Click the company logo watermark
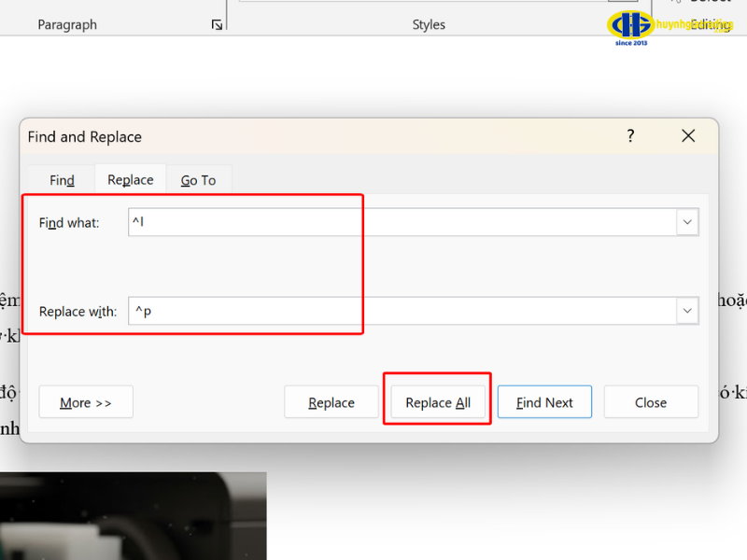 pyautogui.click(x=631, y=25)
